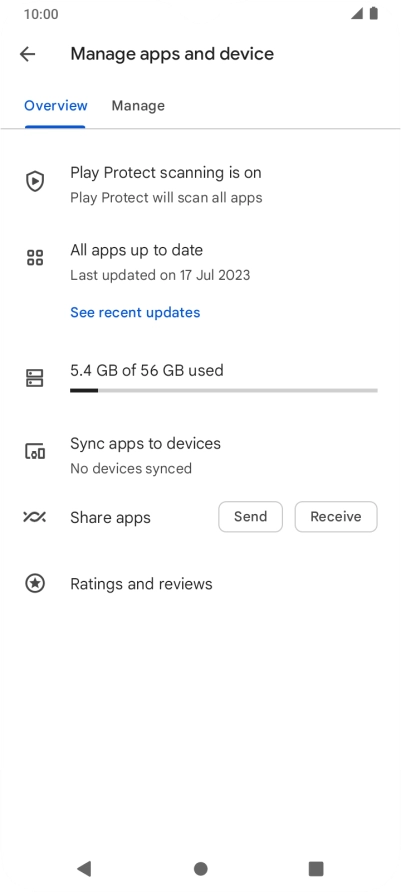Tap the apps grid icon beside All apps up to date
Screen dimensions: 401x892
tap(35, 258)
